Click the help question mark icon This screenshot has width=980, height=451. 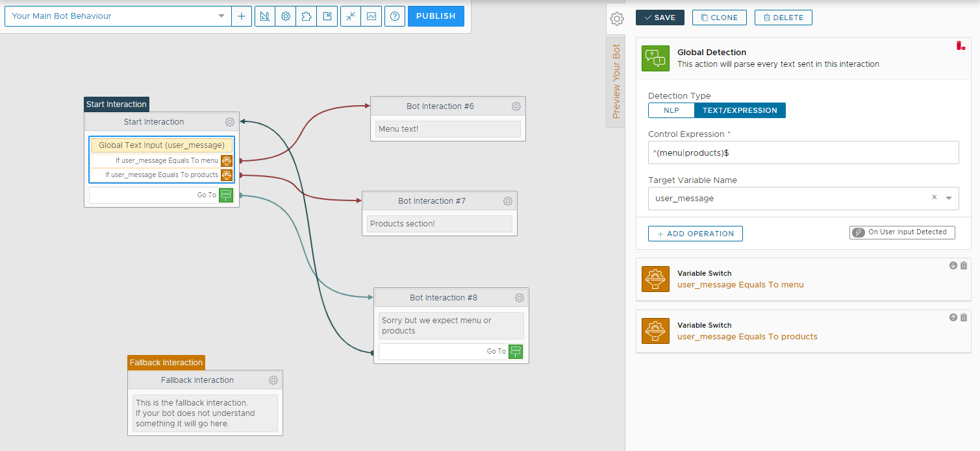395,16
